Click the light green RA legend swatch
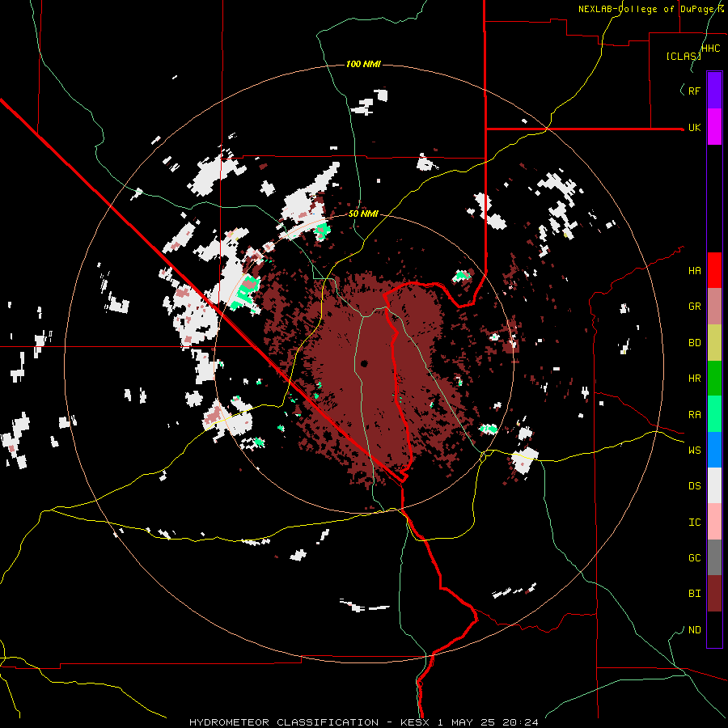 point(714,414)
